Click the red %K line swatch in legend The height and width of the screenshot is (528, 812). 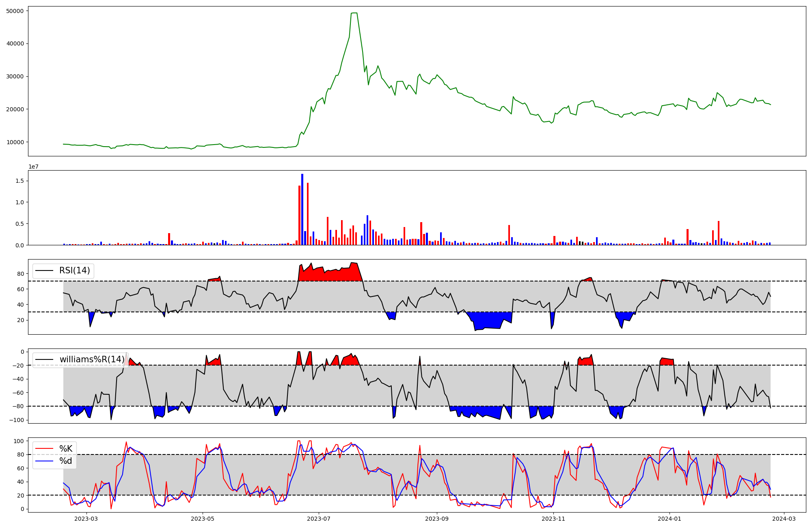(x=45, y=449)
